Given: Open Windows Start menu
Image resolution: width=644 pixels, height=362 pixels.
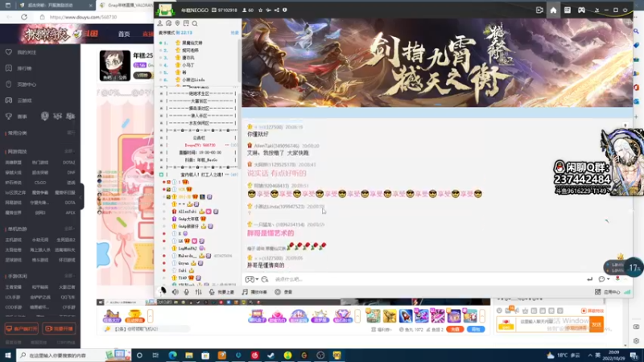Looking at the screenshot, I should tap(8, 355).
